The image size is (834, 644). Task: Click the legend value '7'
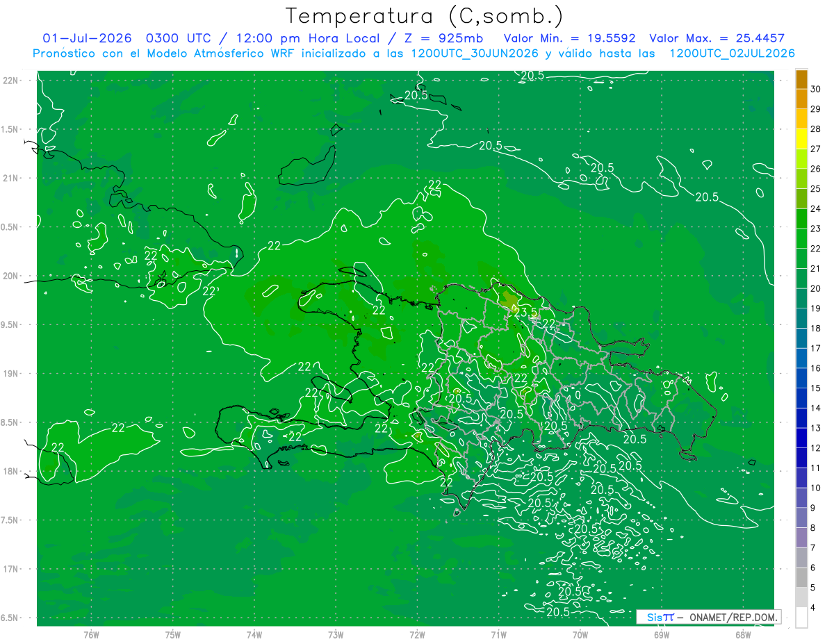coord(813,547)
